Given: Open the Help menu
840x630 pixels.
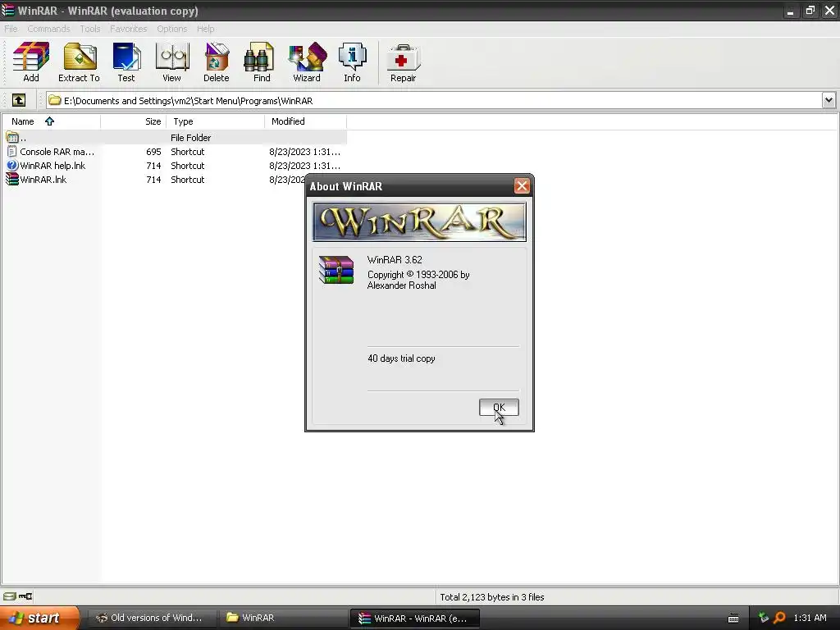Looking at the screenshot, I should (x=206, y=29).
